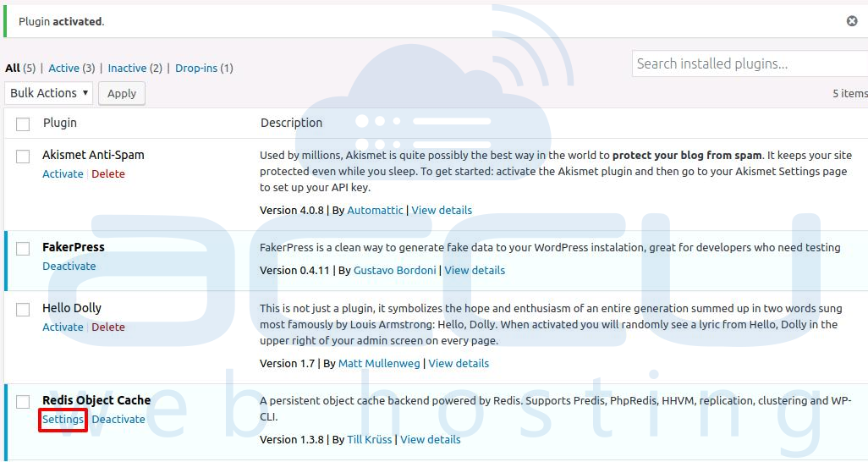Viewport: 868px width, 462px height.
Task: Open Gustavo Bordoni author link
Action: click(395, 271)
